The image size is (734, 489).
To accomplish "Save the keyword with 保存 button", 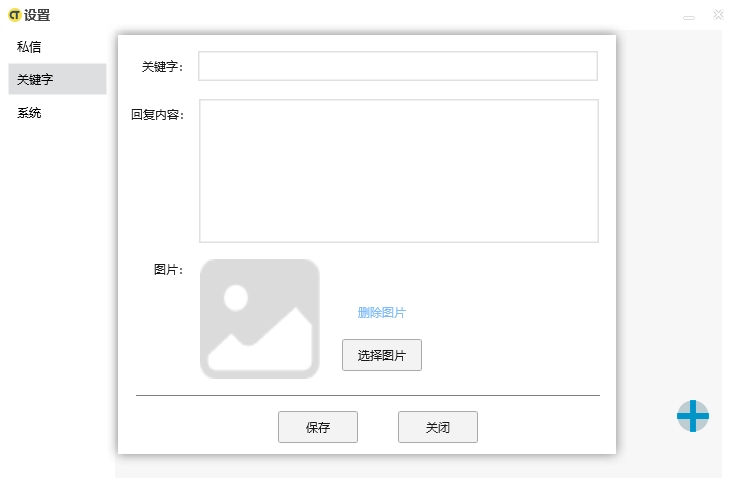I will [x=318, y=427].
